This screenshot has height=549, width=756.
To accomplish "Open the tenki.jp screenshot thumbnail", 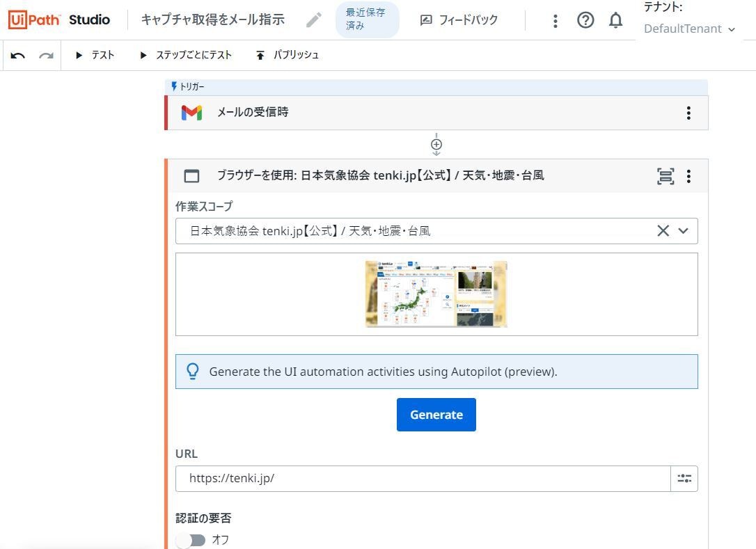I will tap(436, 294).
